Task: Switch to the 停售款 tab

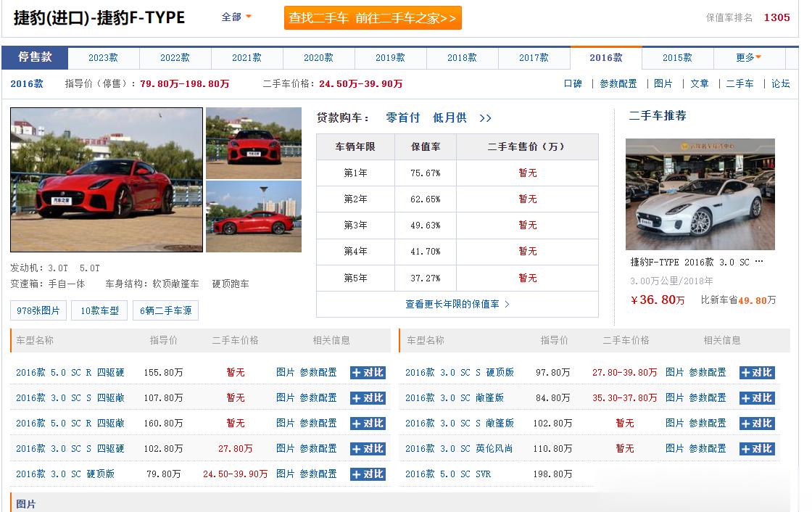Action: [x=35, y=57]
